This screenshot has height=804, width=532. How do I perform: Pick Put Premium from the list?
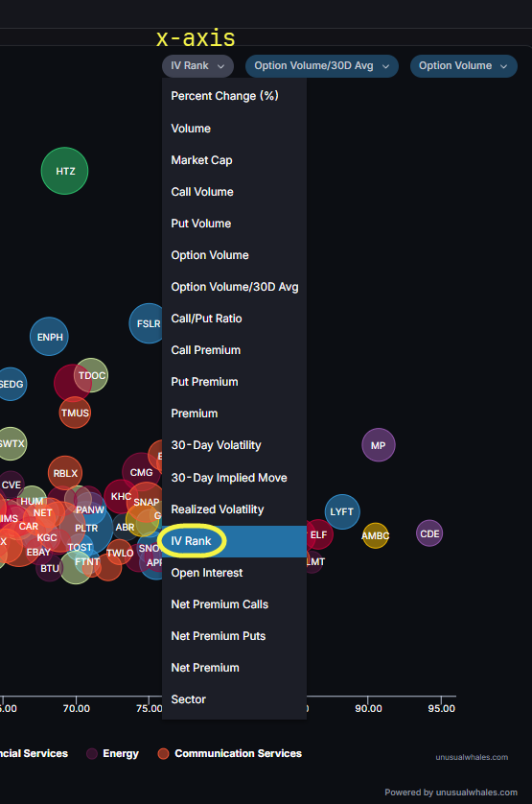coord(234,382)
